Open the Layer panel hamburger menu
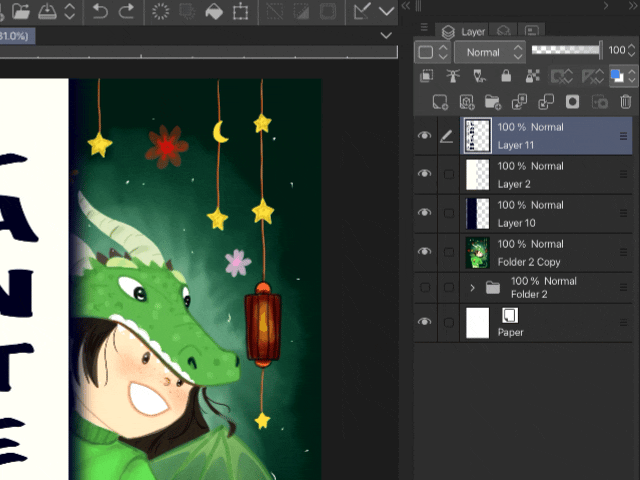This screenshot has width=640, height=480. click(424, 28)
